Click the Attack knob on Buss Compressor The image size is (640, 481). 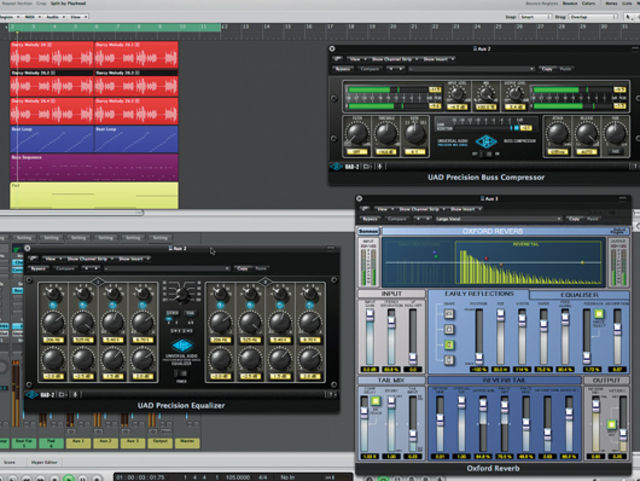coord(558,134)
